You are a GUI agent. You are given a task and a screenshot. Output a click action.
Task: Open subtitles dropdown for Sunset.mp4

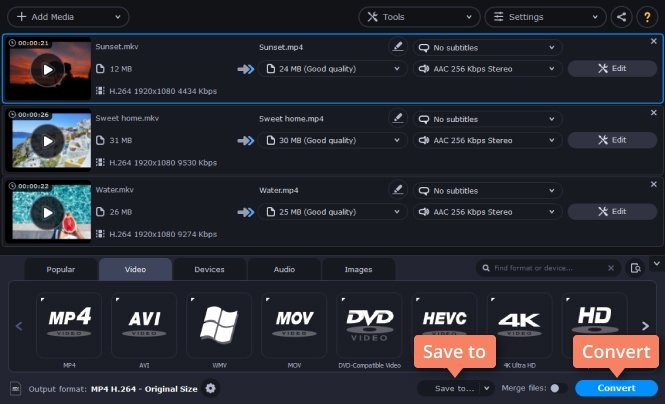click(x=487, y=47)
